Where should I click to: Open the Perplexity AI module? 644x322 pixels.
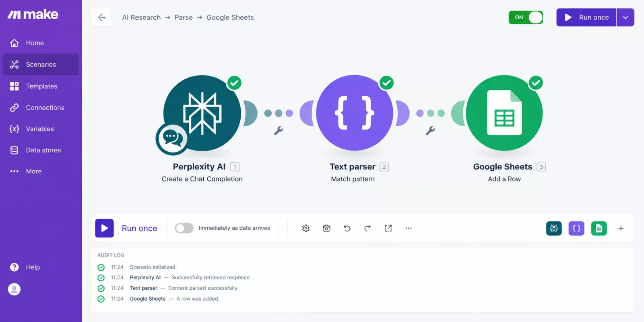(202, 113)
